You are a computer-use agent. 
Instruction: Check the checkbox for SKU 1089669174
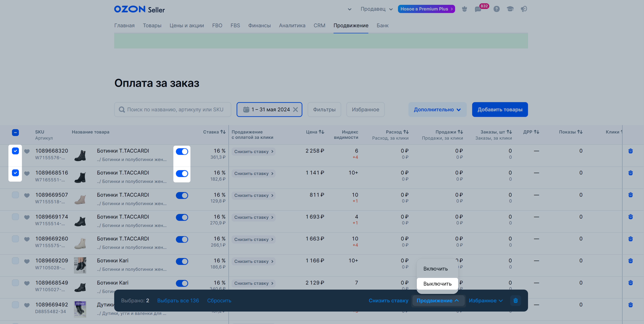pyautogui.click(x=15, y=217)
